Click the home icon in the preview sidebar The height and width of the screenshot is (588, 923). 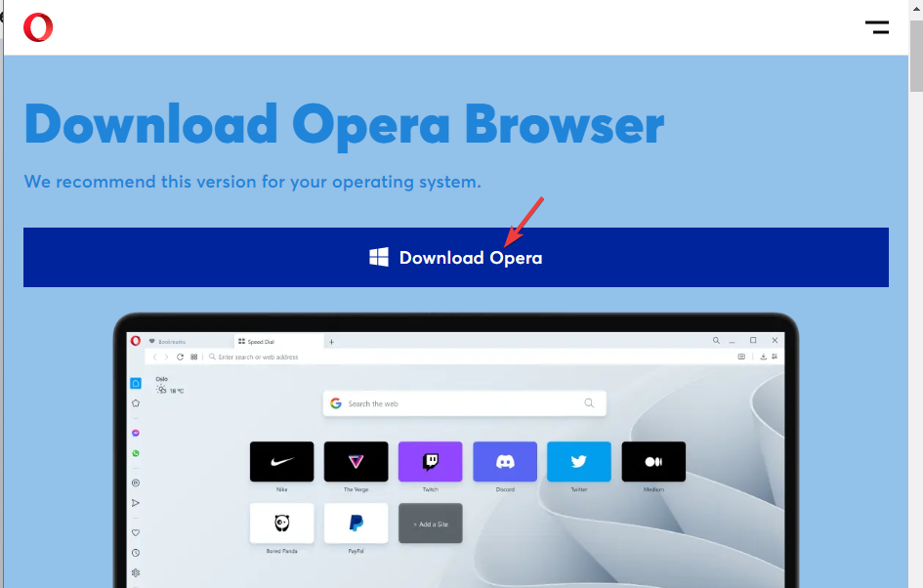tap(136, 383)
